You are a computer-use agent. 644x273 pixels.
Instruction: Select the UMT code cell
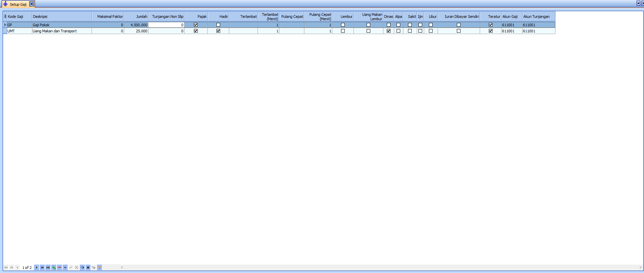[x=20, y=31]
